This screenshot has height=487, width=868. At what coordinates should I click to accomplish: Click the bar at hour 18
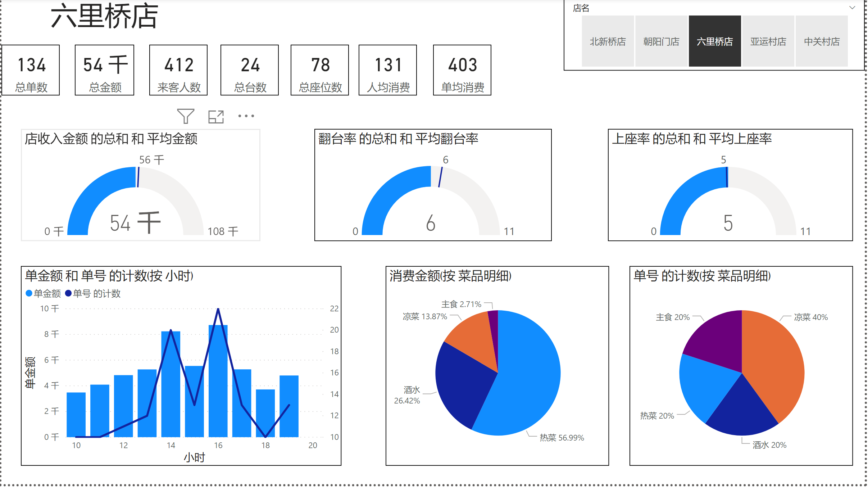tap(265, 413)
